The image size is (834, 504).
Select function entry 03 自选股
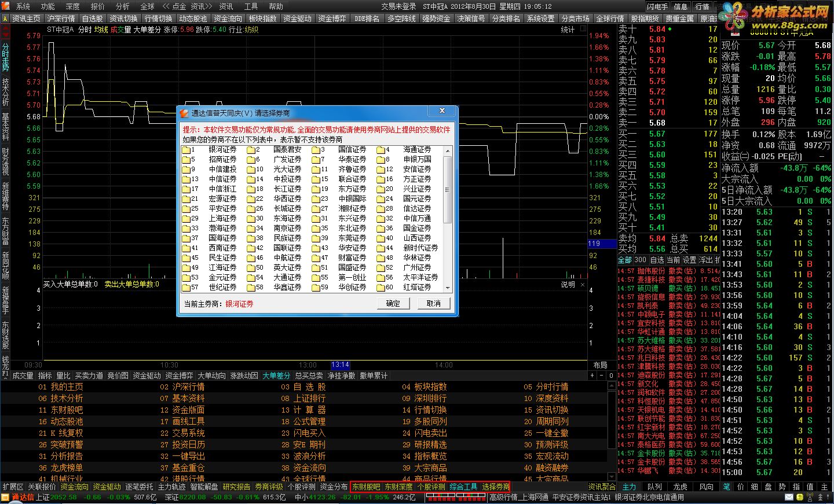tap(303, 387)
